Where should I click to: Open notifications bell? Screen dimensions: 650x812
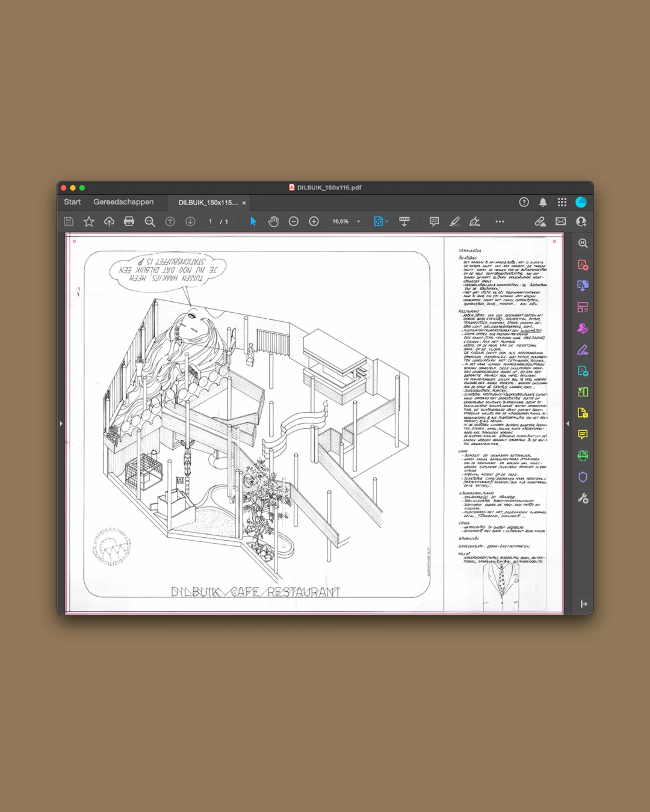[x=543, y=202]
